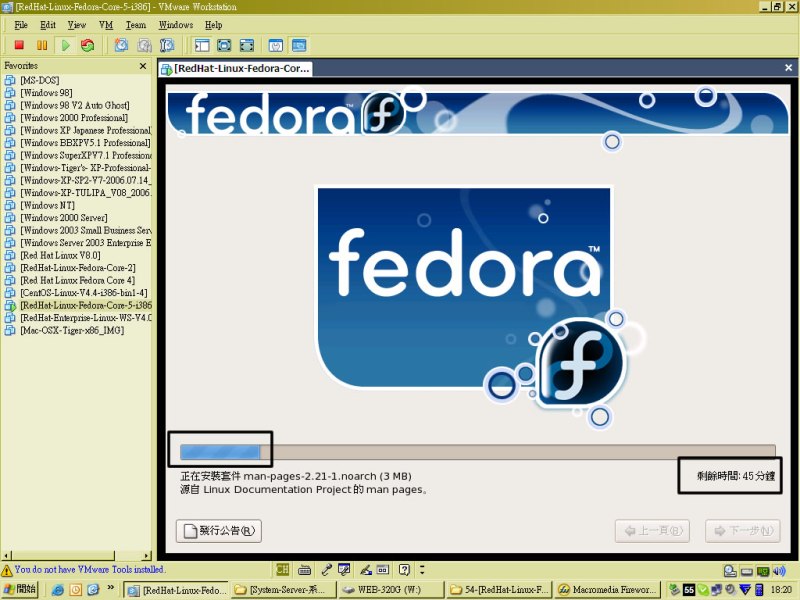Select [CentOS-Linux-V4.4-i386-bin1-4] favorite
This screenshot has width=800, height=600.
[x=84, y=293]
